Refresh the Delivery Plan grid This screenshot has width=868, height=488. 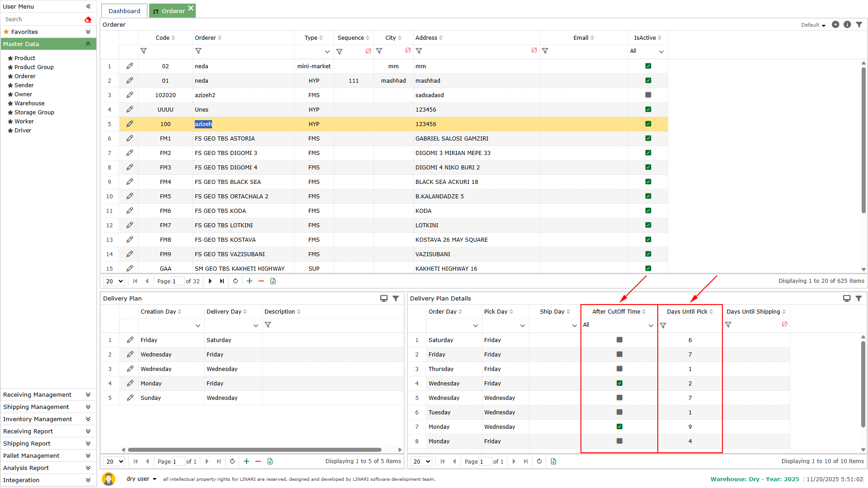tap(232, 461)
